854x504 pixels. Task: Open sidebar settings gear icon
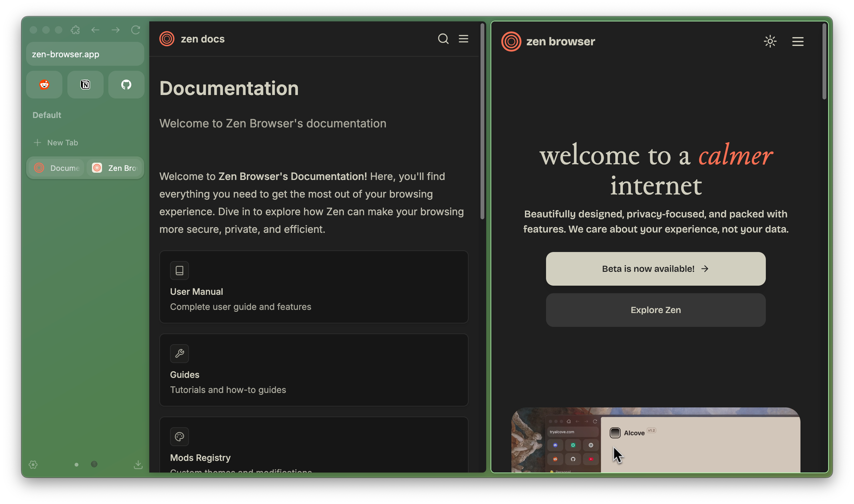point(33,465)
